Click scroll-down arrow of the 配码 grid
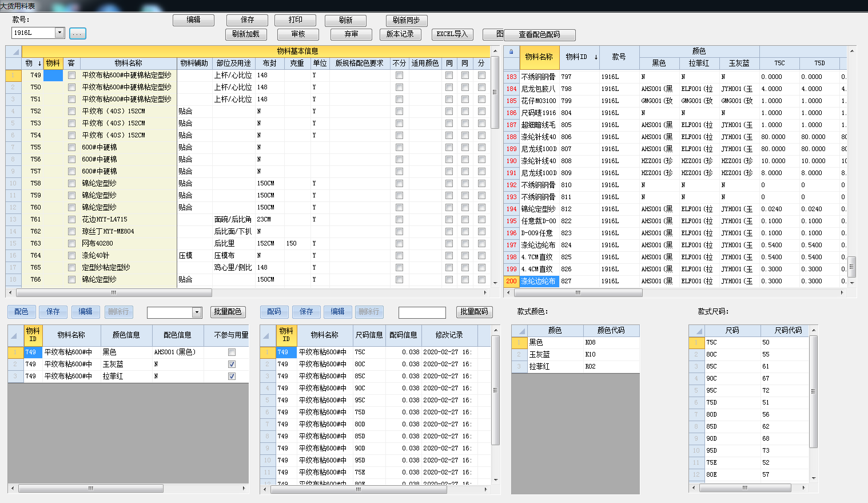 [496, 480]
